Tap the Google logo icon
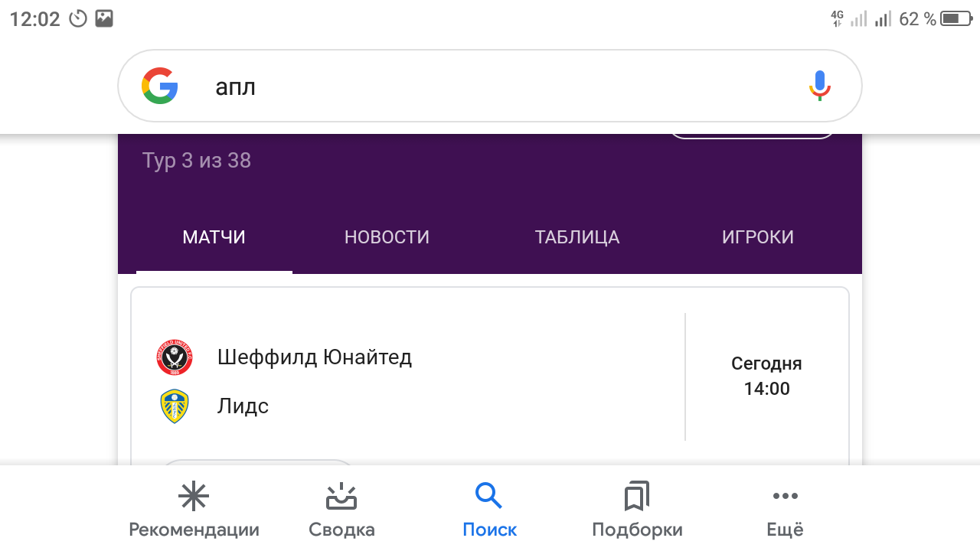Image resolution: width=980 pixels, height=551 pixels. point(160,86)
